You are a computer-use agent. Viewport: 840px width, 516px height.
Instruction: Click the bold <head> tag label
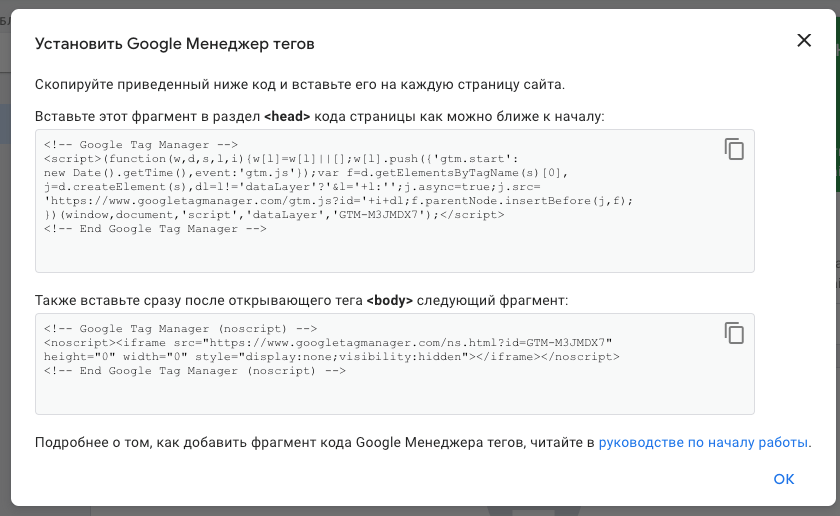[287, 117]
